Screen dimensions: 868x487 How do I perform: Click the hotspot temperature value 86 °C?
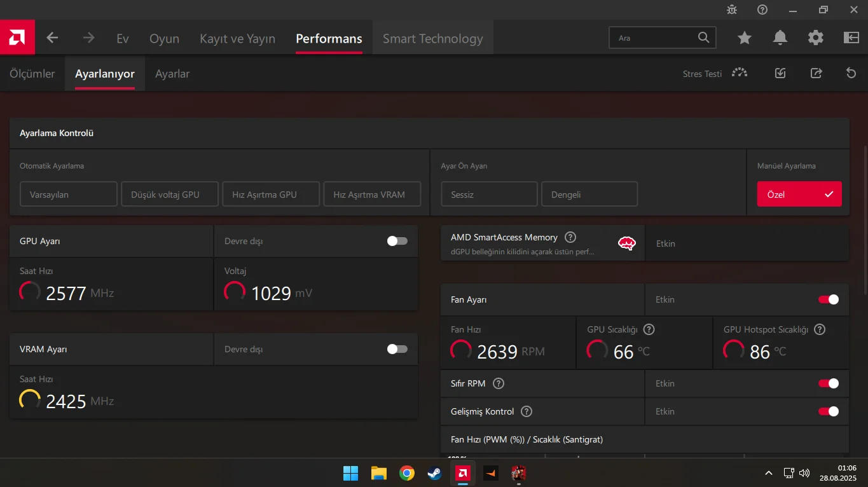coord(768,352)
